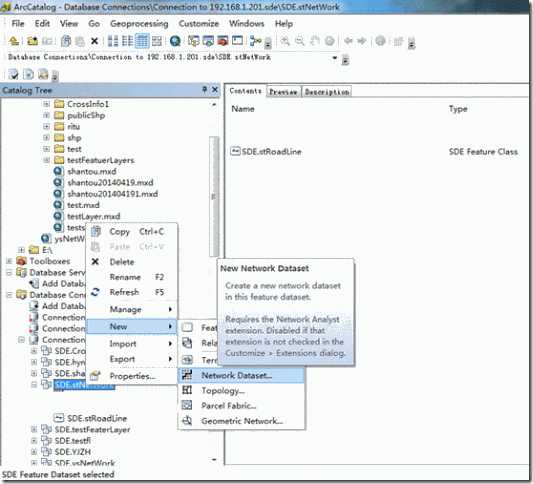The height and width of the screenshot is (484, 533).
Task: Choose Topology... from the submenu
Action: pos(241,391)
